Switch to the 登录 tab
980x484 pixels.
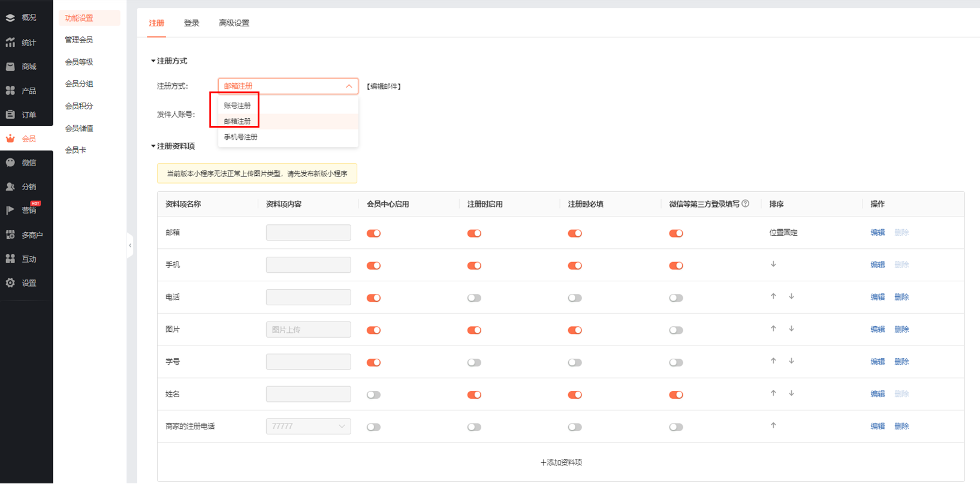click(191, 23)
